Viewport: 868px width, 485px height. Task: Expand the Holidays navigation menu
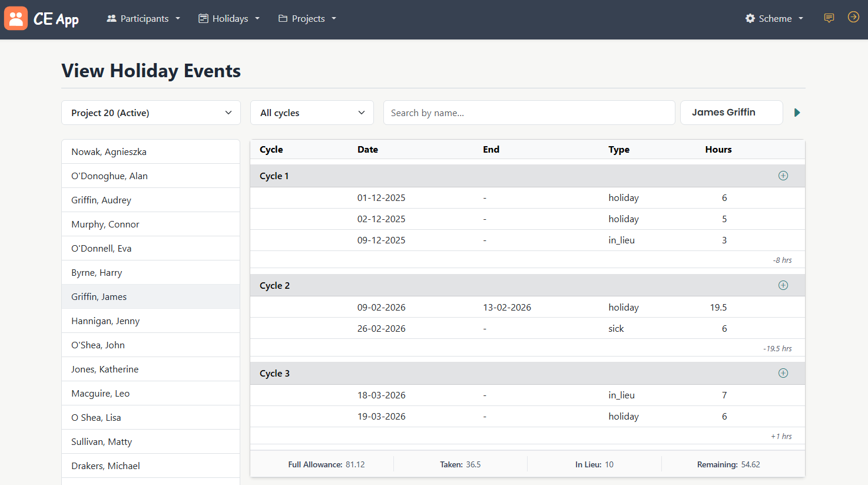point(229,18)
